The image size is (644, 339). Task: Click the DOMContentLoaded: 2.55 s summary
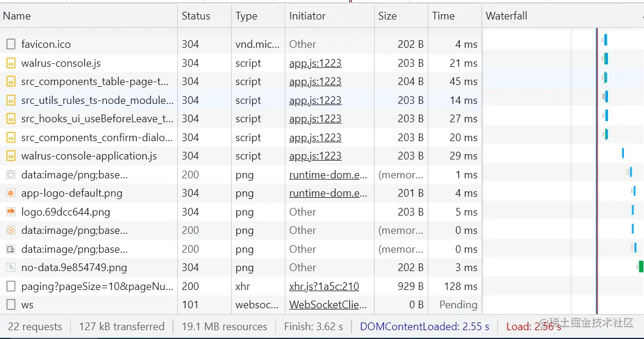425,327
